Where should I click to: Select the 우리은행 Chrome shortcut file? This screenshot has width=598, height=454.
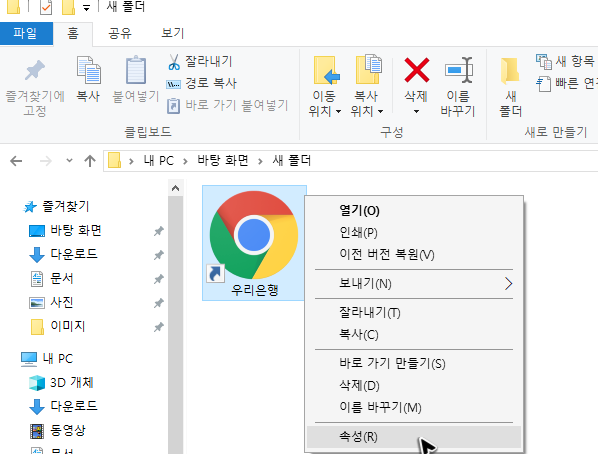pyautogui.click(x=254, y=243)
